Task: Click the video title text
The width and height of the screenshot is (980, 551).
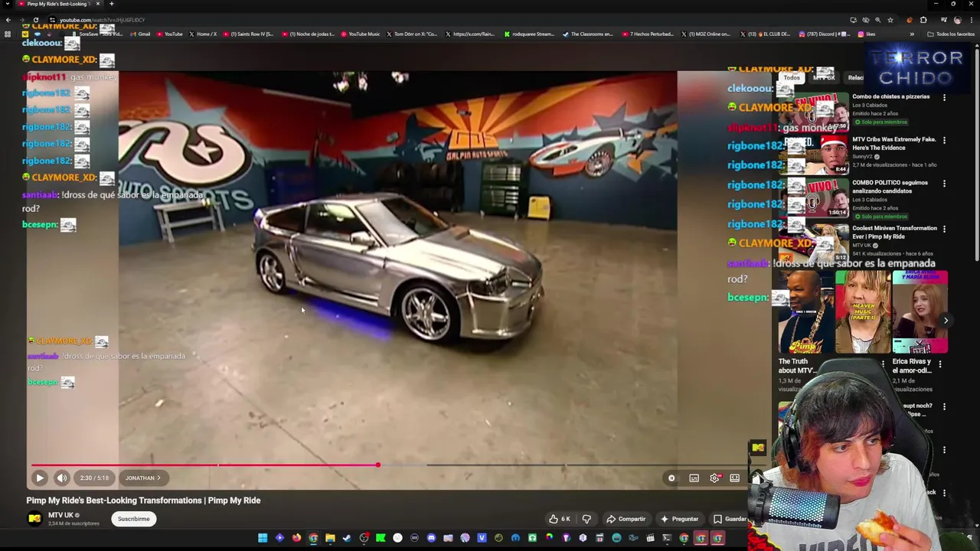Action: (143, 500)
